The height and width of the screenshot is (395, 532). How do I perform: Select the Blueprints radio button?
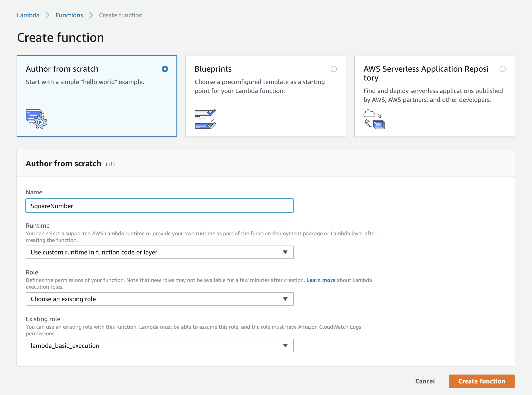click(x=334, y=69)
